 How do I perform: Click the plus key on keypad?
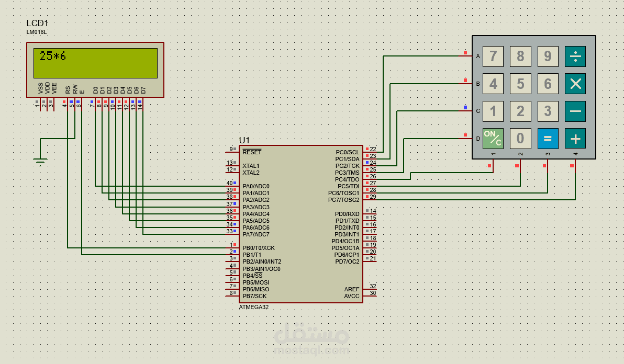(x=575, y=138)
